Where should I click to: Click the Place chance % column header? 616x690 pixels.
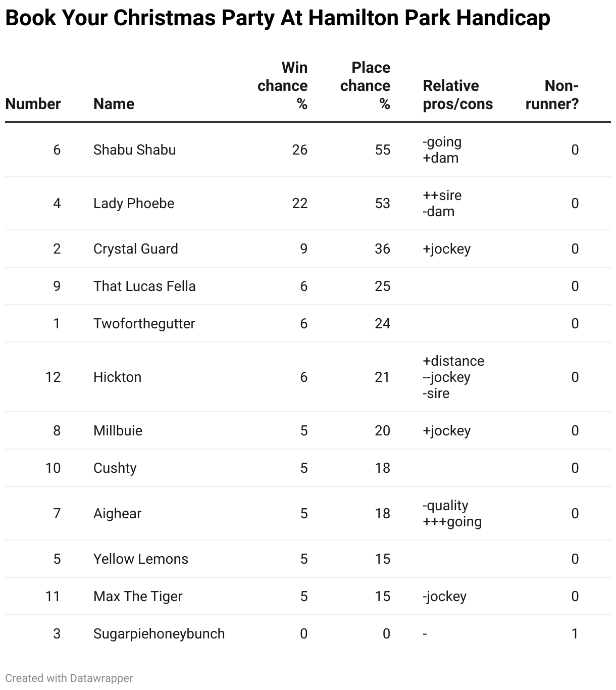[365, 86]
